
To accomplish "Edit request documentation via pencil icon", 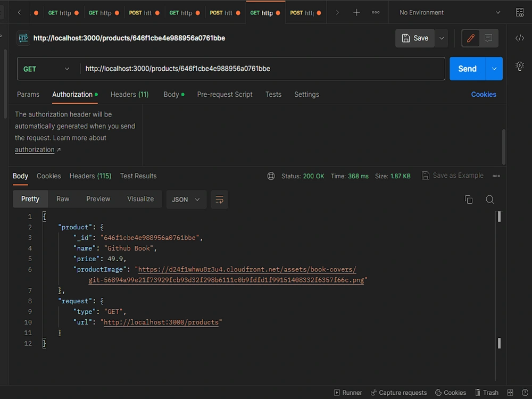I will click(470, 38).
